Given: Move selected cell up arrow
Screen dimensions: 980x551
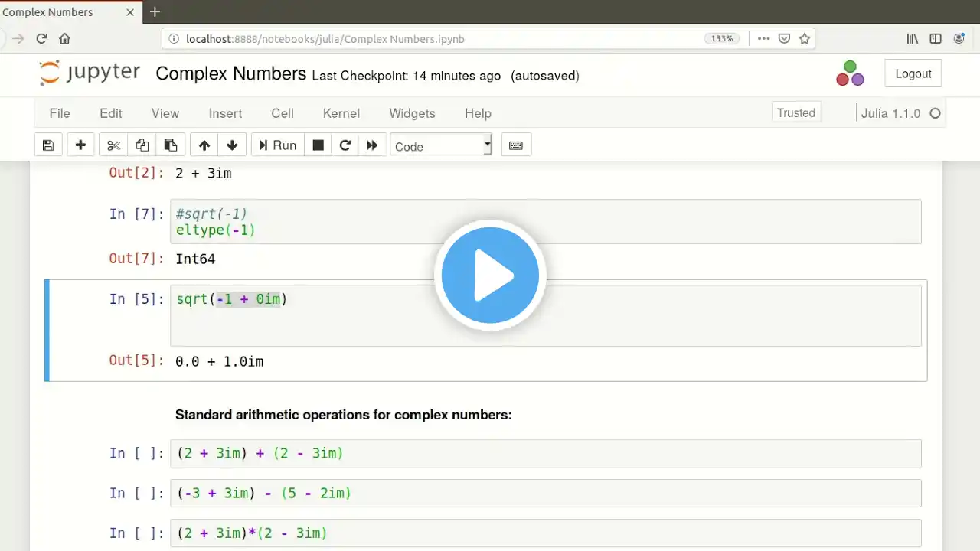Looking at the screenshot, I should (204, 145).
